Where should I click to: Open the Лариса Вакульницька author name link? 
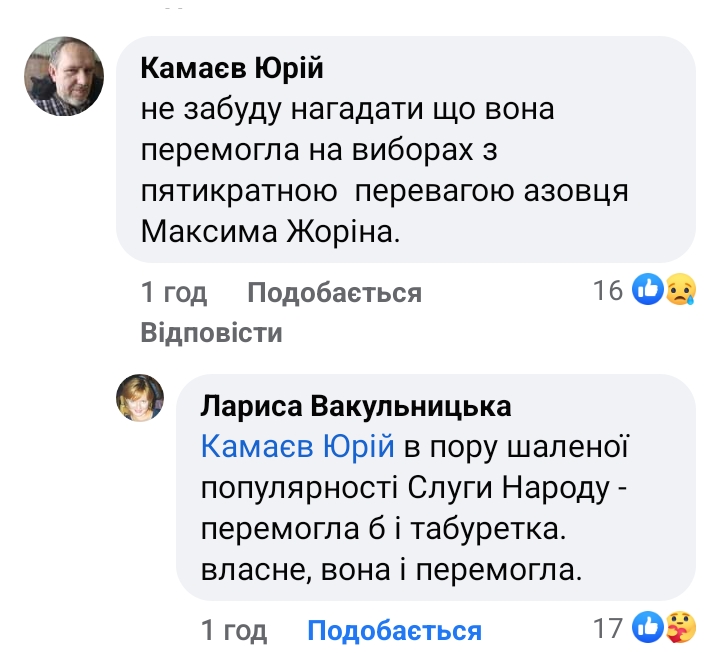356,406
